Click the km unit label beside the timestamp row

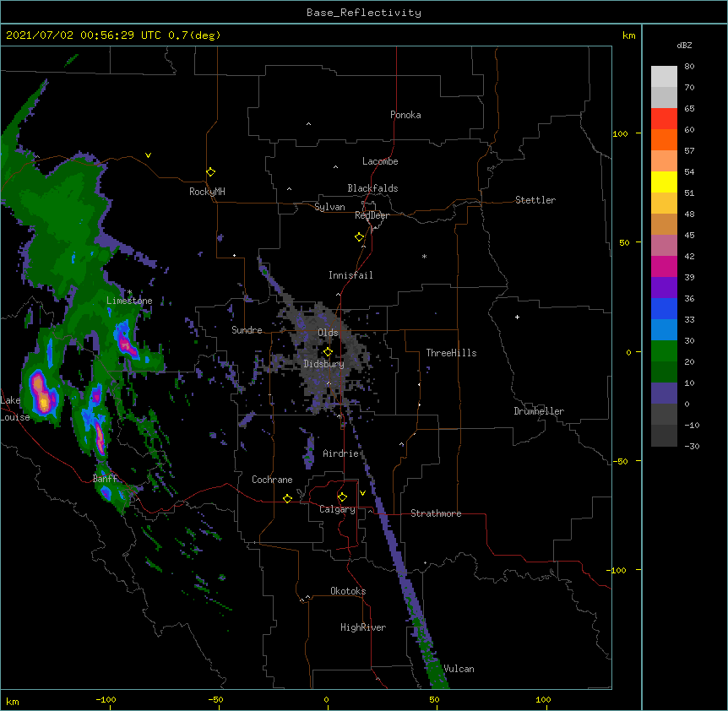(628, 35)
